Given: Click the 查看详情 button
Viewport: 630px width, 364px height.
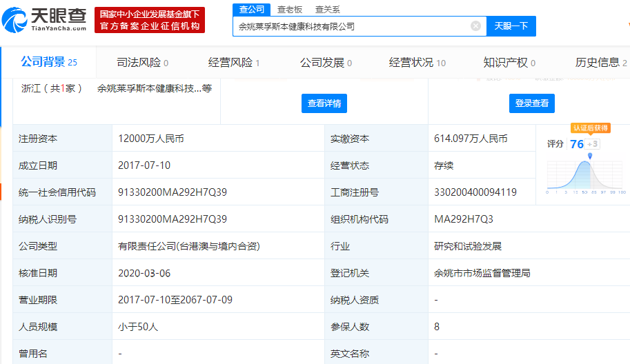Looking at the screenshot, I should pyautogui.click(x=324, y=103).
